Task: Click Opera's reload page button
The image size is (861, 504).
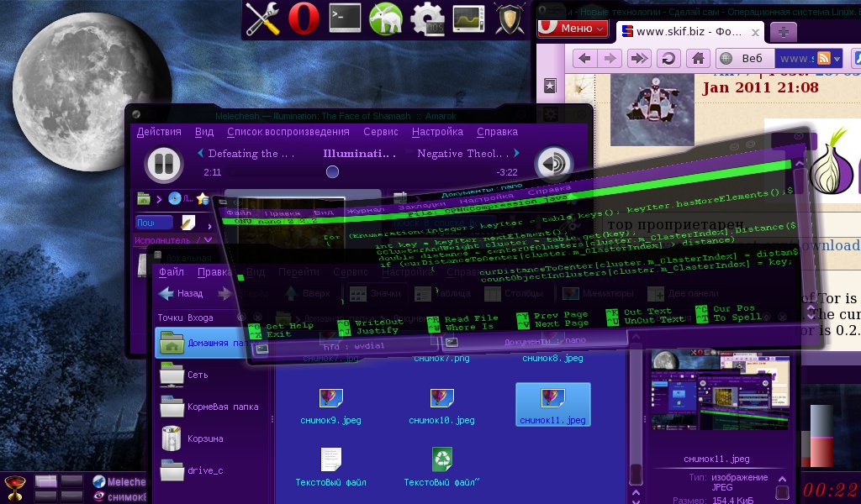Action: (x=668, y=58)
